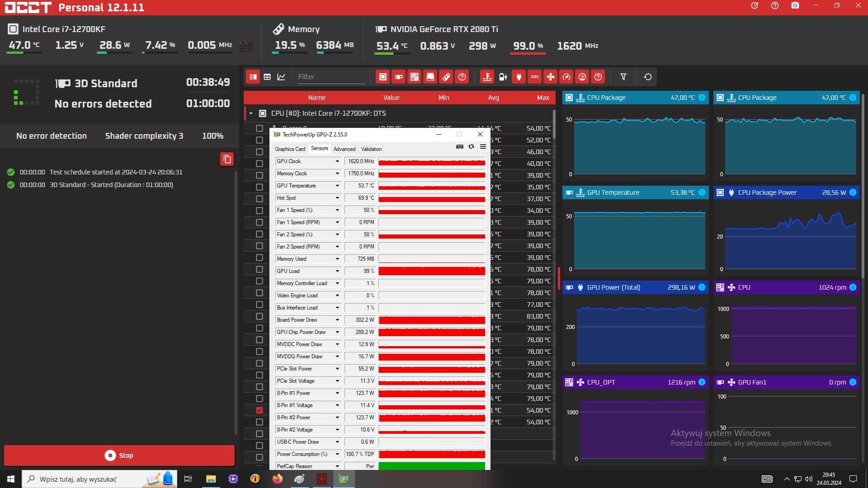The width and height of the screenshot is (868, 488).
Task: Open the GPU Temperature sensor dropdown
Action: pyautogui.click(x=337, y=186)
